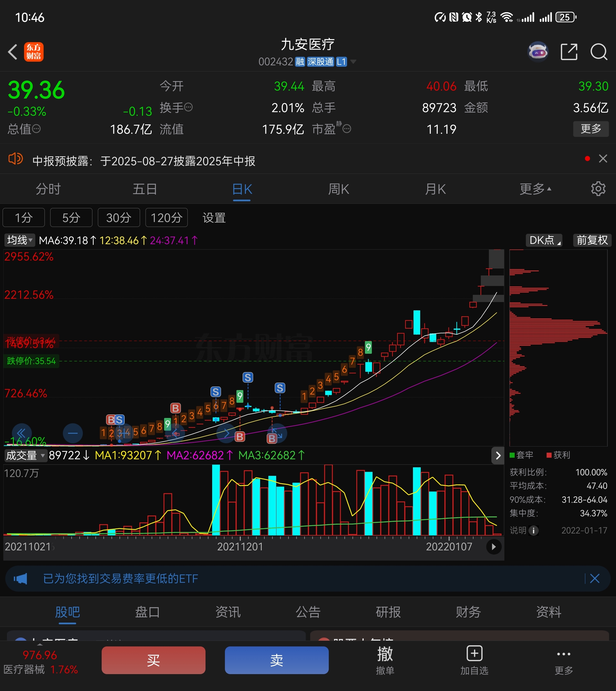This screenshot has height=691, width=616.
Task: Tap the back arrow icon
Action: [13, 52]
